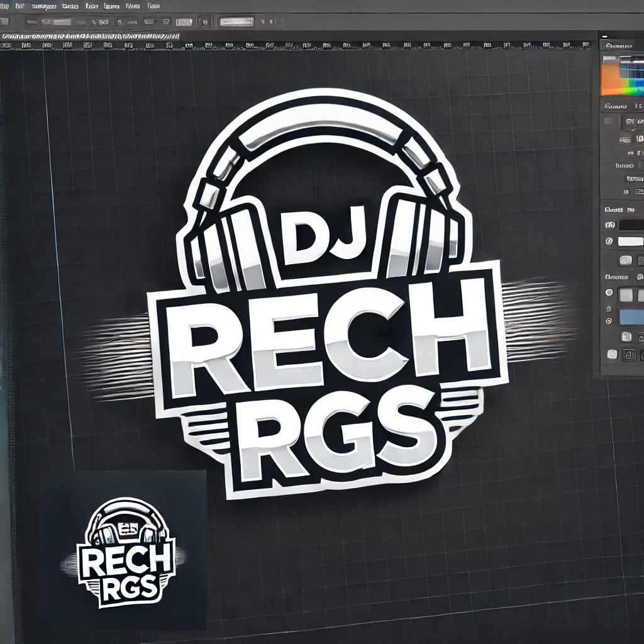Expand the Channels panel header
This screenshot has height=644, width=644.
pyautogui.click(x=619, y=45)
